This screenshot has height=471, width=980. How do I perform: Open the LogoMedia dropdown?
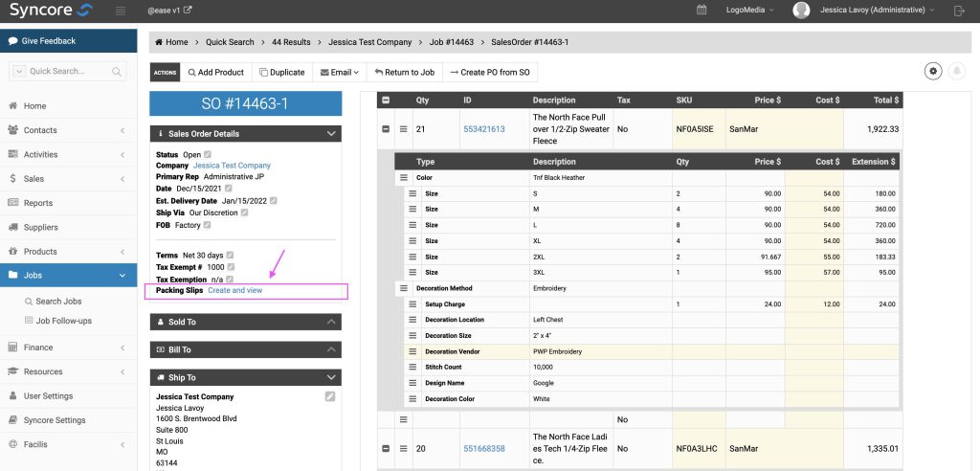749,10
